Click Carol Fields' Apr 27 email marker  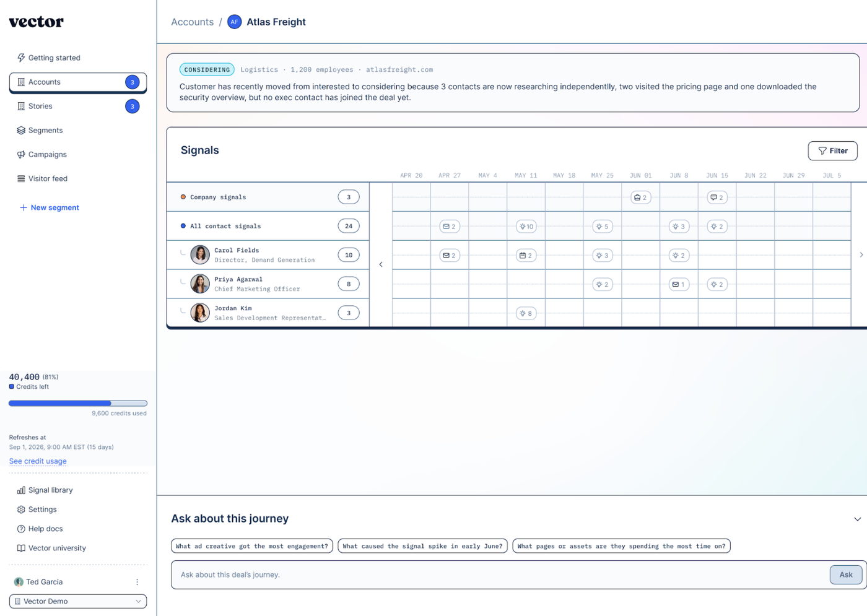pos(450,256)
